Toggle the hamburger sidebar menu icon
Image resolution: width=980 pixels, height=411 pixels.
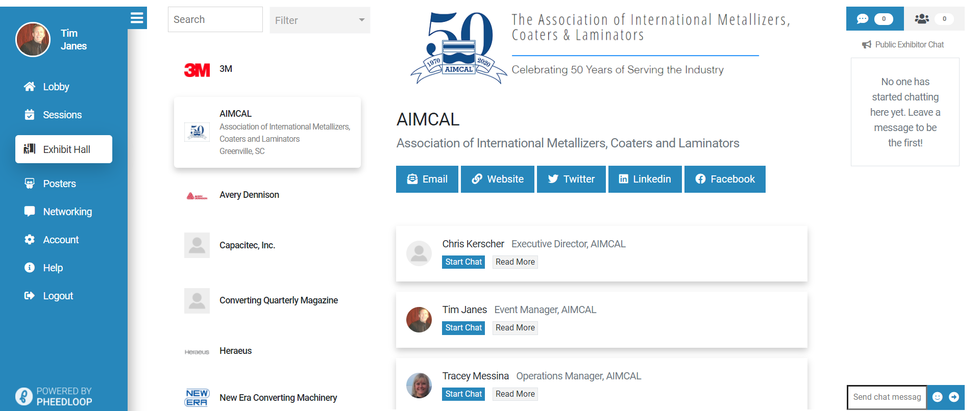tap(137, 18)
